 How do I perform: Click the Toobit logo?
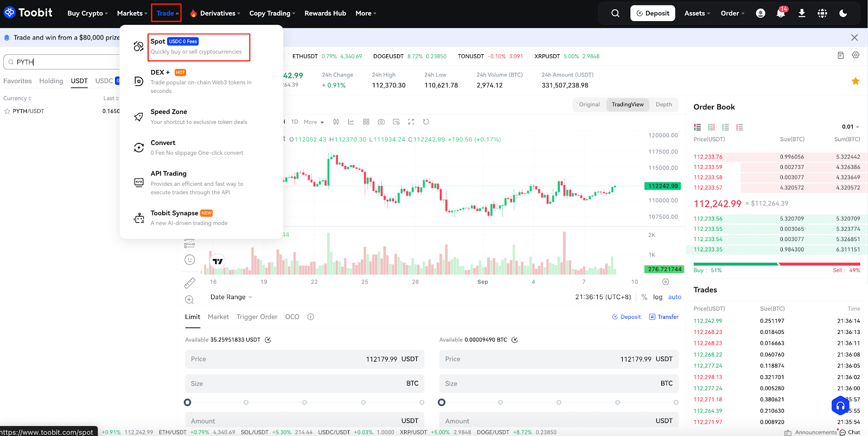tap(28, 12)
